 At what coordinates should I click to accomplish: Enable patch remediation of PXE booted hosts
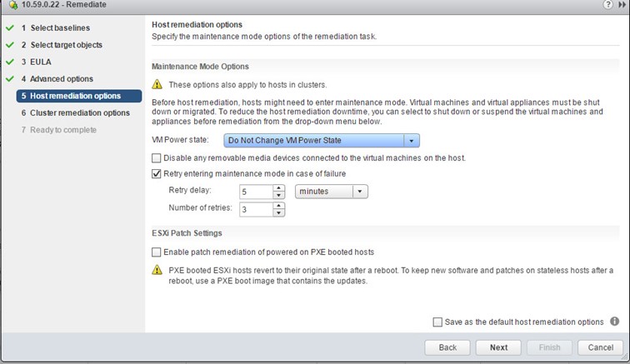[157, 252]
